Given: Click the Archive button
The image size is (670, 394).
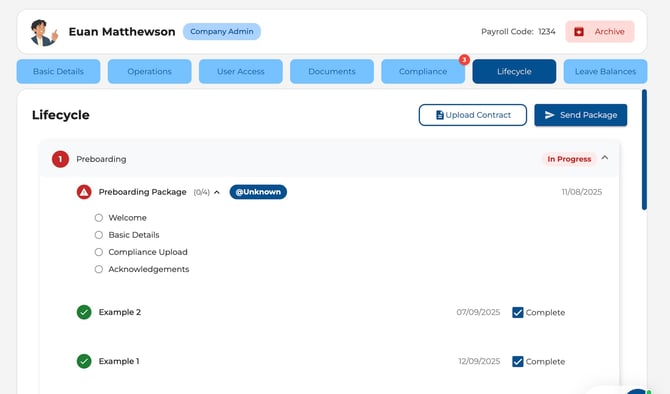Looking at the screenshot, I should (x=600, y=32).
